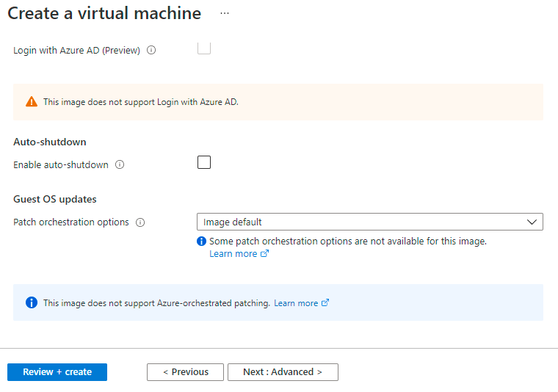558x392 pixels.
Task: Click blue info icon under patch dropdown
Action: [201, 241]
